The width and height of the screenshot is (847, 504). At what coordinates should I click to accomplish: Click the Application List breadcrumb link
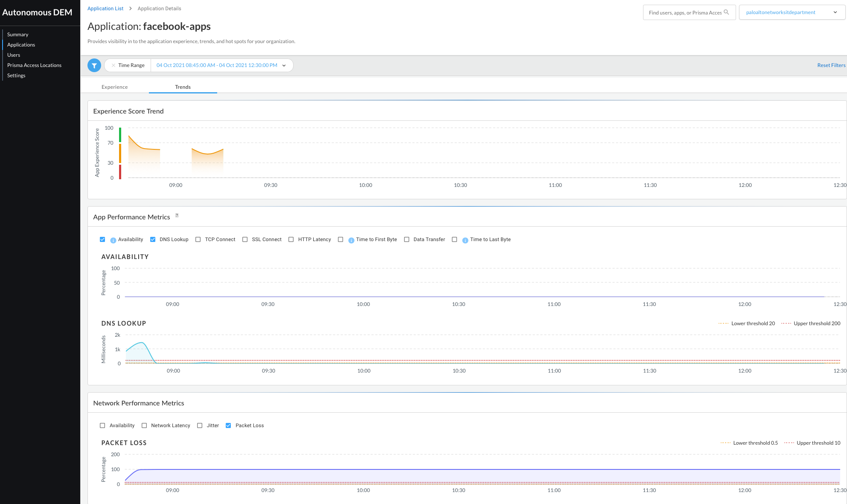(x=105, y=9)
